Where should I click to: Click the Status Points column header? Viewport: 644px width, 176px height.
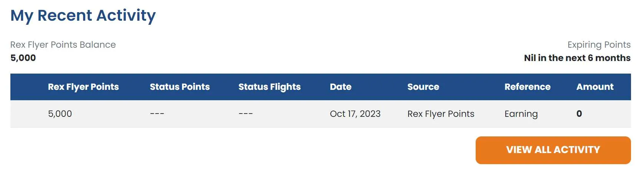click(180, 87)
